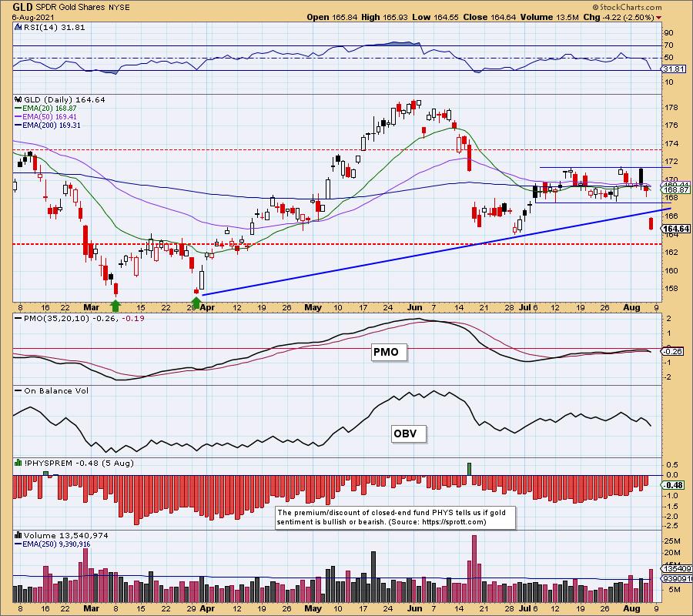Click the Close 164.64 header value
The width and height of the screenshot is (693, 616).
(489, 17)
